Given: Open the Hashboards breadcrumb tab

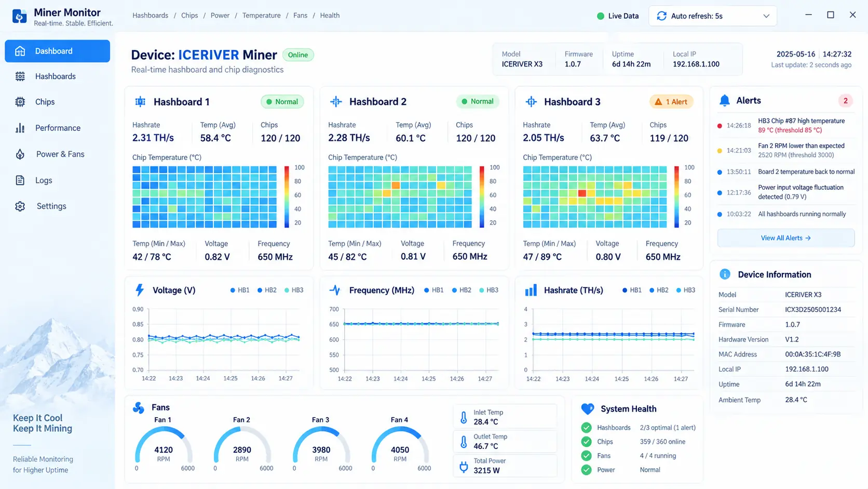Looking at the screenshot, I should tap(150, 16).
